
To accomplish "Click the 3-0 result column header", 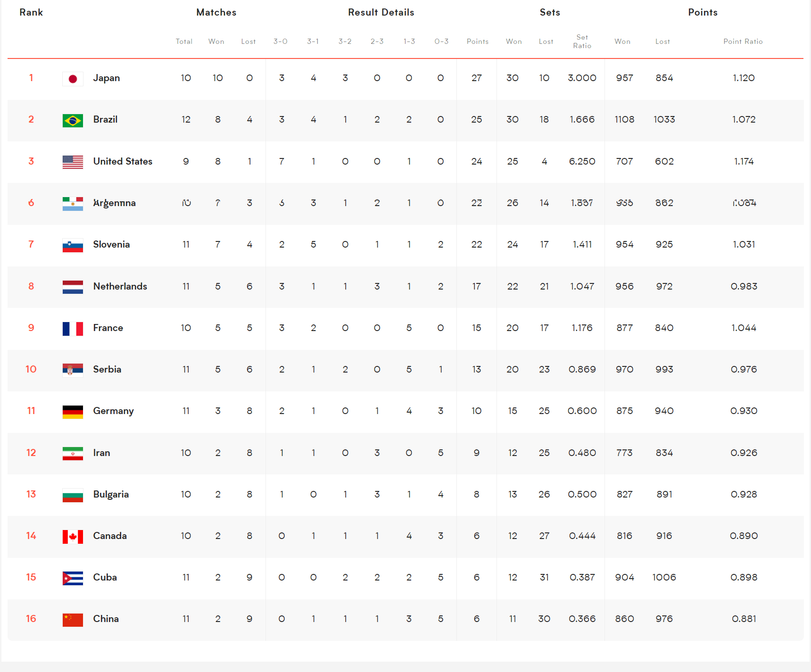I will click(x=281, y=41).
